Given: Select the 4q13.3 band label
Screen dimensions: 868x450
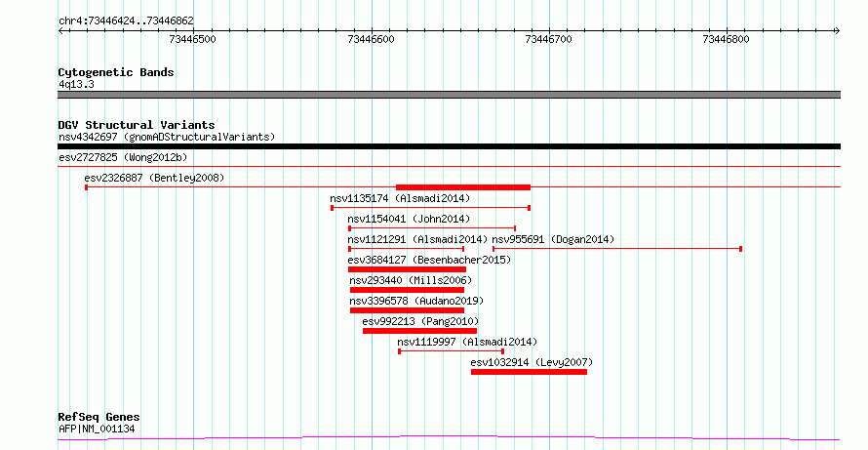Looking at the screenshot, I should tap(76, 85).
